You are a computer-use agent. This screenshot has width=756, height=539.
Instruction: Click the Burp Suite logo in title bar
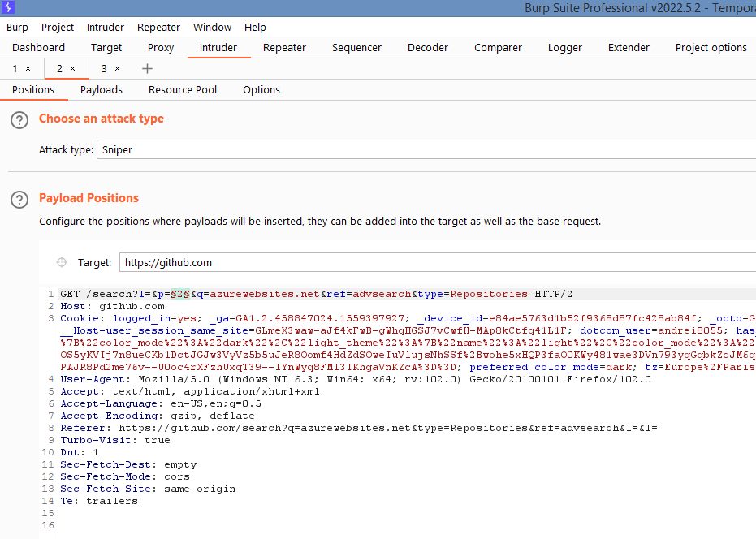7,8
